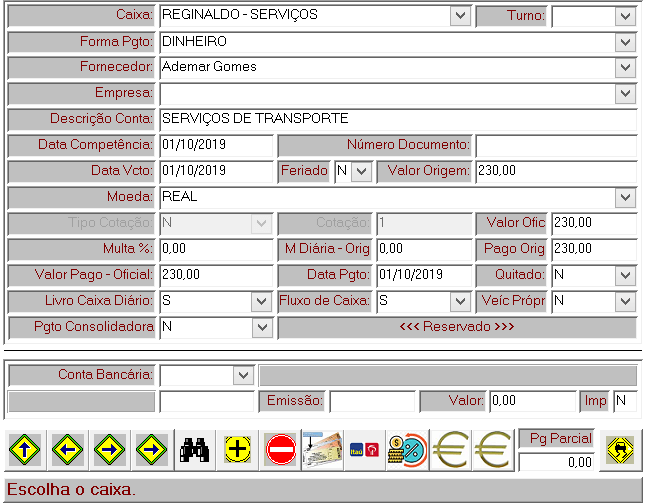Click the Reservado button
The width and height of the screenshot is (654, 504).
click(457, 327)
